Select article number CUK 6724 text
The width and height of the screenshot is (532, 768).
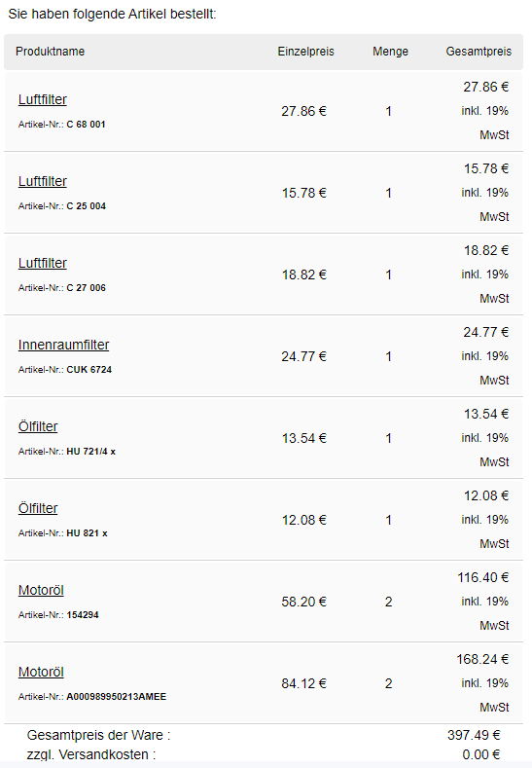[x=89, y=369]
